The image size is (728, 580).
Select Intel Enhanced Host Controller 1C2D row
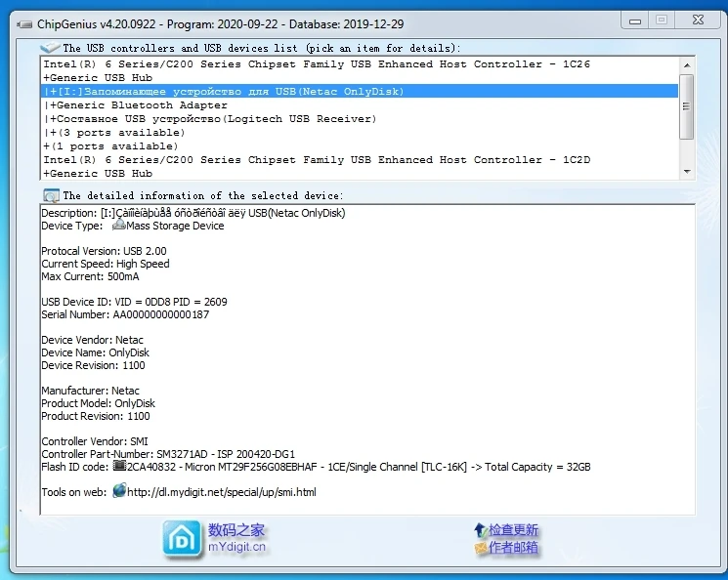coord(360,159)
